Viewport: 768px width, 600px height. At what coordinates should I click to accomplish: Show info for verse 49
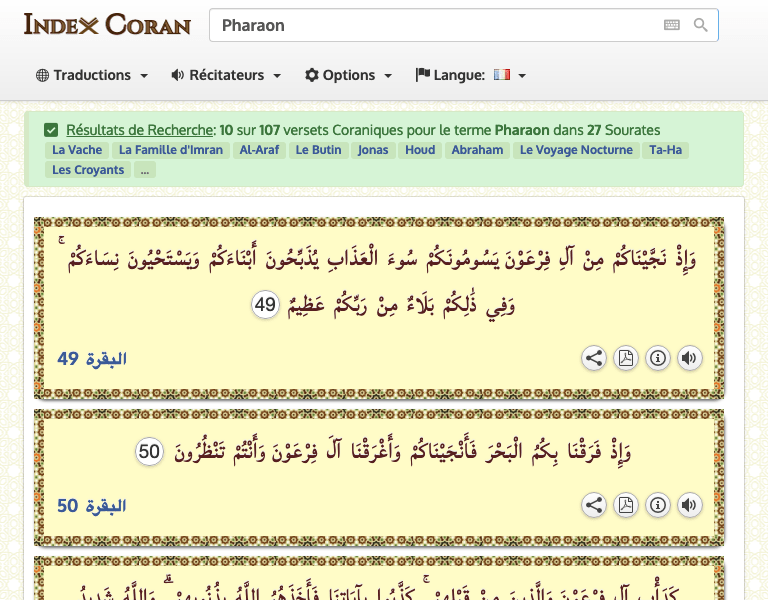pos(657,358)
